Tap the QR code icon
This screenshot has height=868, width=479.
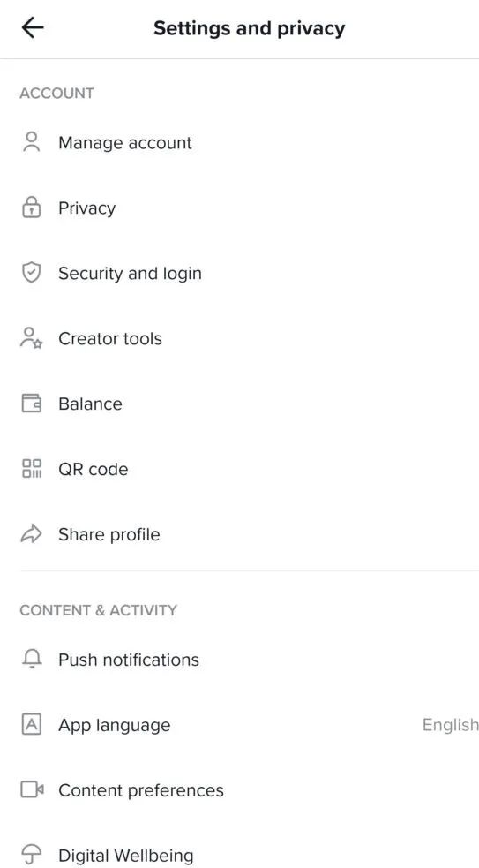click(x=32, y=468)
